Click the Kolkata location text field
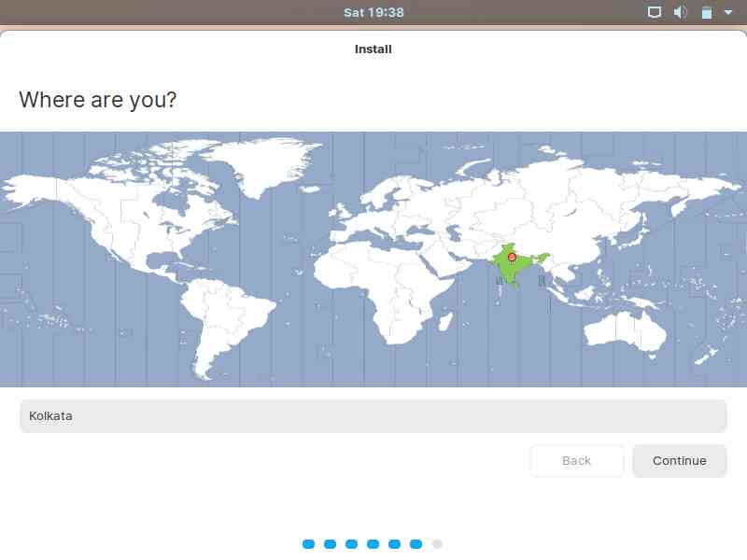Image resolution: width=747 pixels, height=560 pixels. pos(373,416)
